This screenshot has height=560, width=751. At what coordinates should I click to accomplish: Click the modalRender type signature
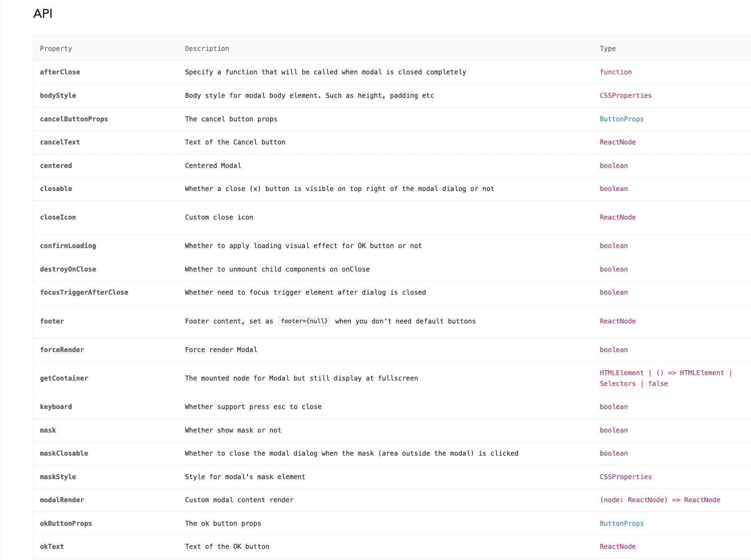click(x=659, y=500)
